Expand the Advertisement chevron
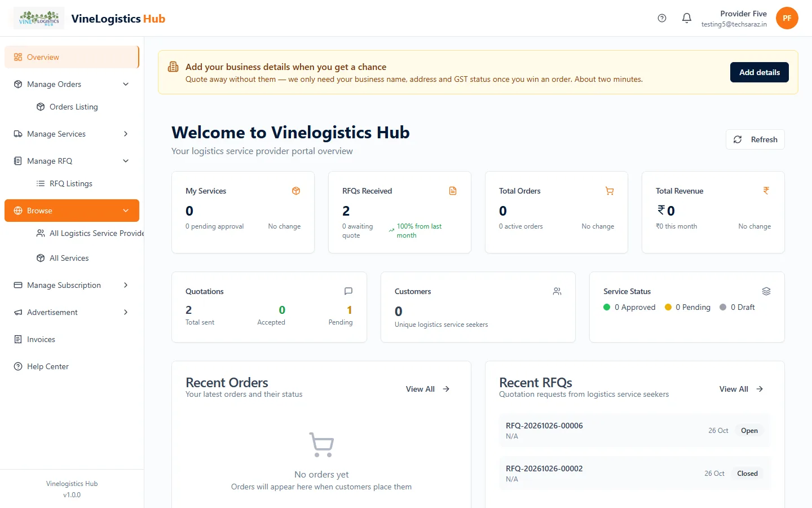Viewport: 812px width, 508px height. (x=126, y=312)
